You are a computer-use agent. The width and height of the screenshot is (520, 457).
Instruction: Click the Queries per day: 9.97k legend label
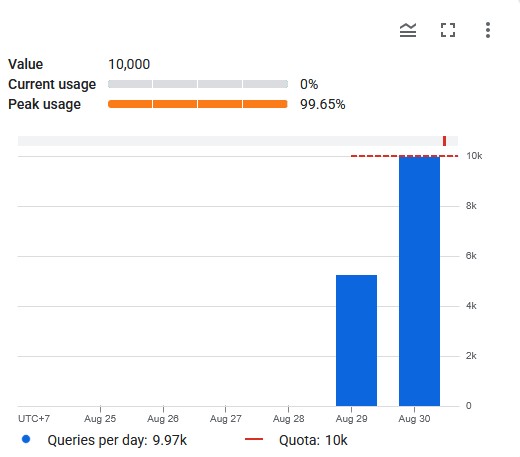coord(117,440)
